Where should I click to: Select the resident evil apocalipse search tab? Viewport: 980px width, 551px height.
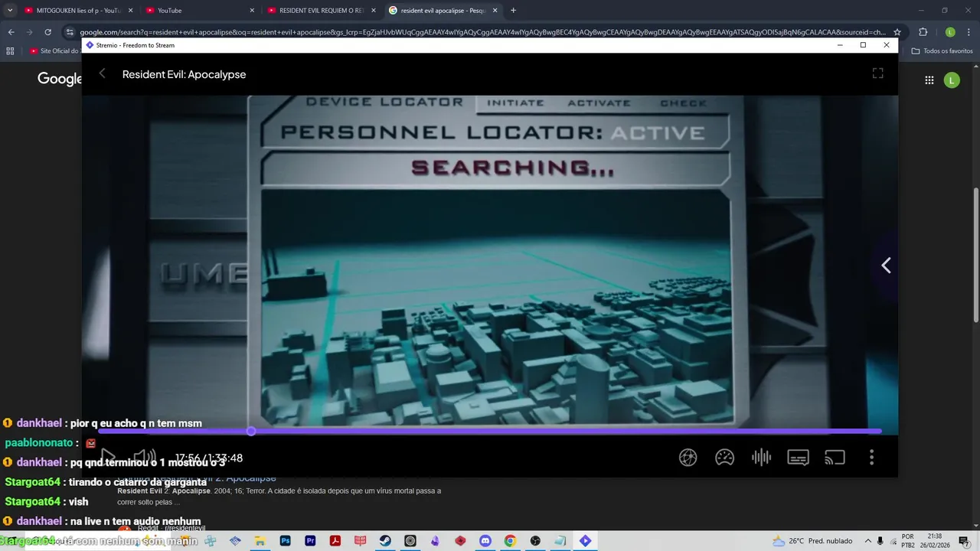pos(443,11)
